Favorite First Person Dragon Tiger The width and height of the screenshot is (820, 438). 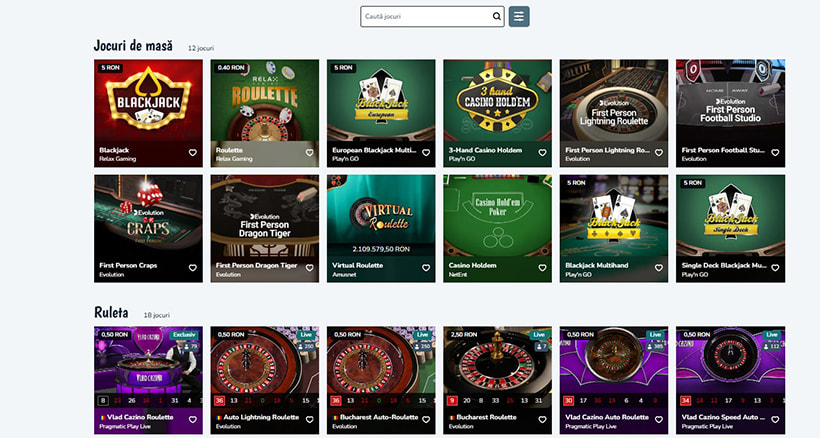click(x=309, y=268)
